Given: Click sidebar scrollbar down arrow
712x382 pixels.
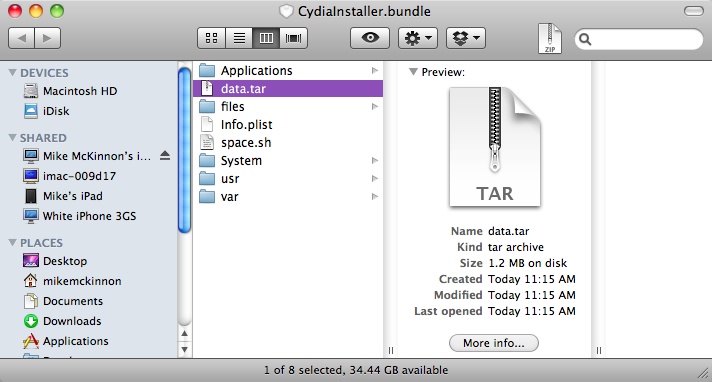Looking at the screenshot, I should [184, 350].
